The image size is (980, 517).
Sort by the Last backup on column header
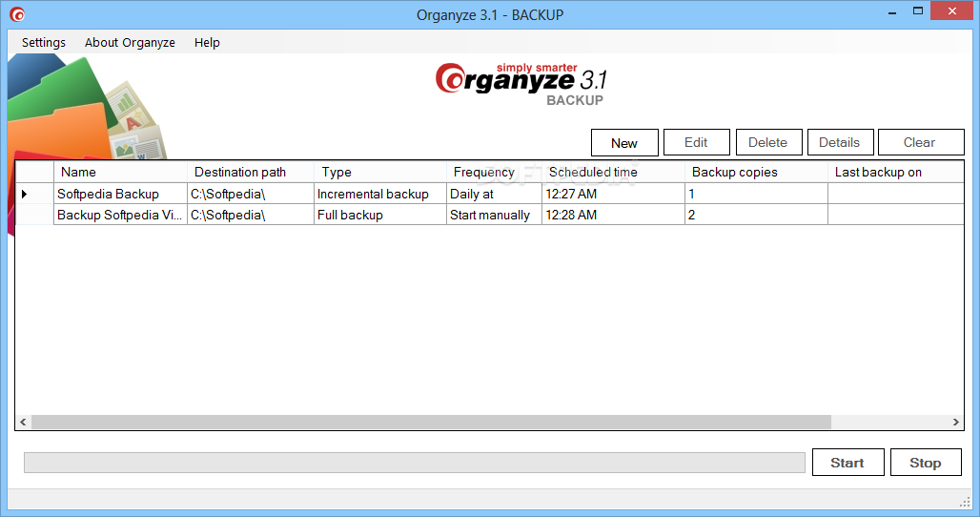pos(895,172)
